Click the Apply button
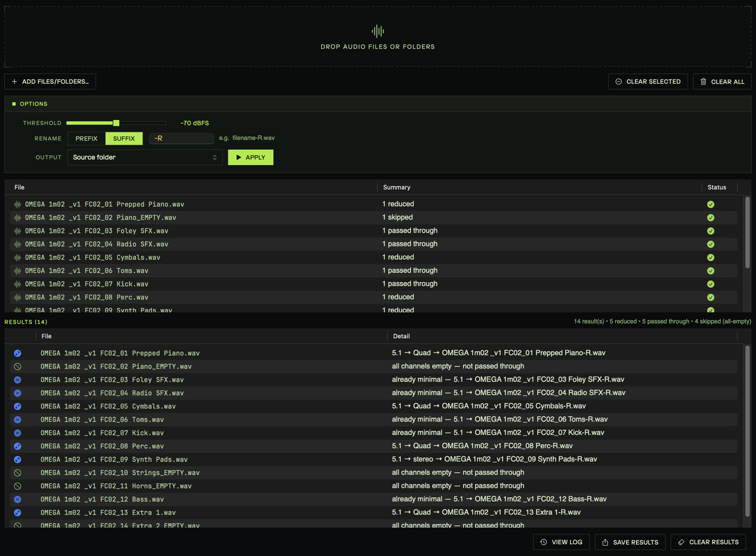 (x=251, y=157)
